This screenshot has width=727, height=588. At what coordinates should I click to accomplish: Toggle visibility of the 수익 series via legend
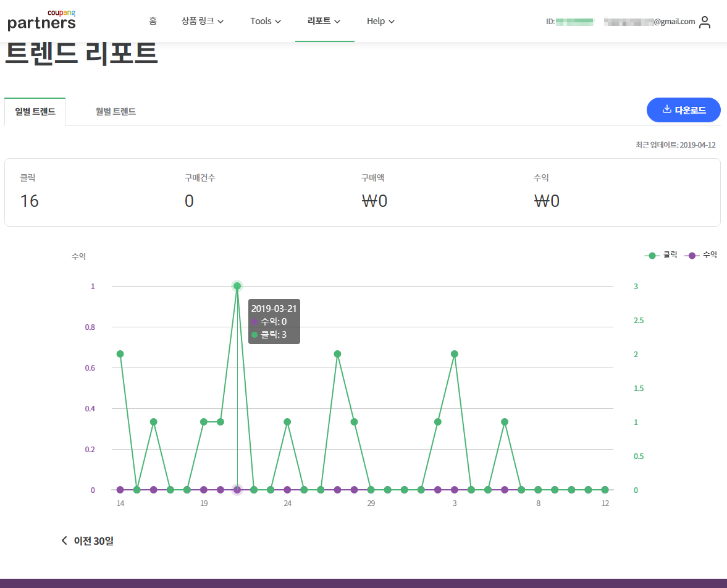(x=702, y=254)
